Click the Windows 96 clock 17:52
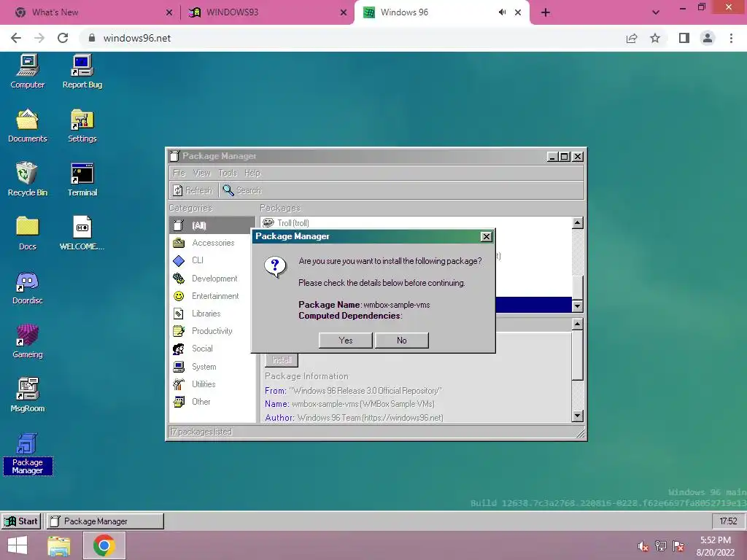The width and height of the screenshot is (747, 560). coord(728,521)
